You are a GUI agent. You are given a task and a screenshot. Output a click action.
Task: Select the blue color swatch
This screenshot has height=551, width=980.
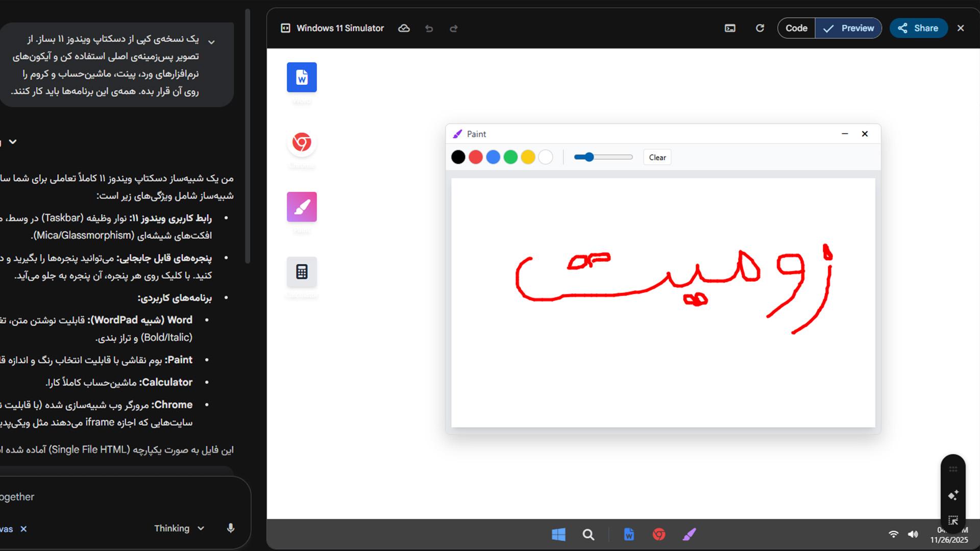(493, 157)
